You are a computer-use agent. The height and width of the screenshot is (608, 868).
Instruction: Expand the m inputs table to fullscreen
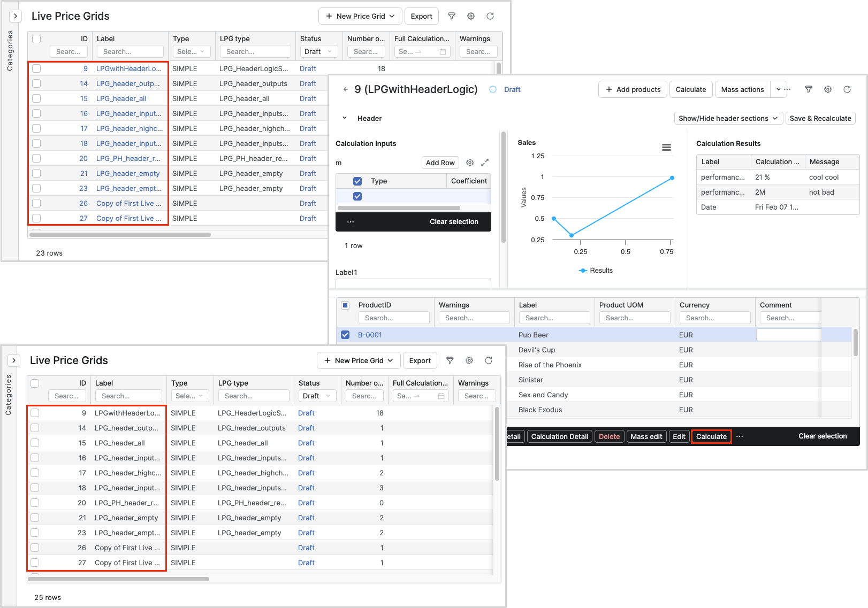pos(485,163)
